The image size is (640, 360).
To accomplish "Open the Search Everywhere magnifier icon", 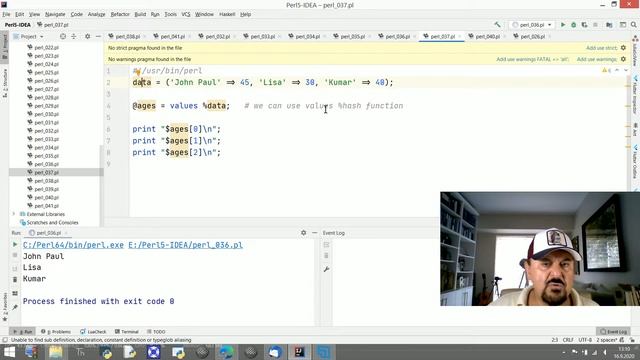I will 633,25.
